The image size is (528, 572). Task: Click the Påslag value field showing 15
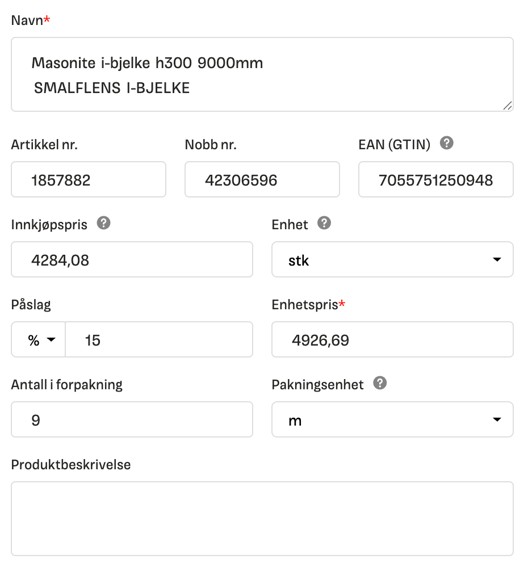[x=159, y=340]
